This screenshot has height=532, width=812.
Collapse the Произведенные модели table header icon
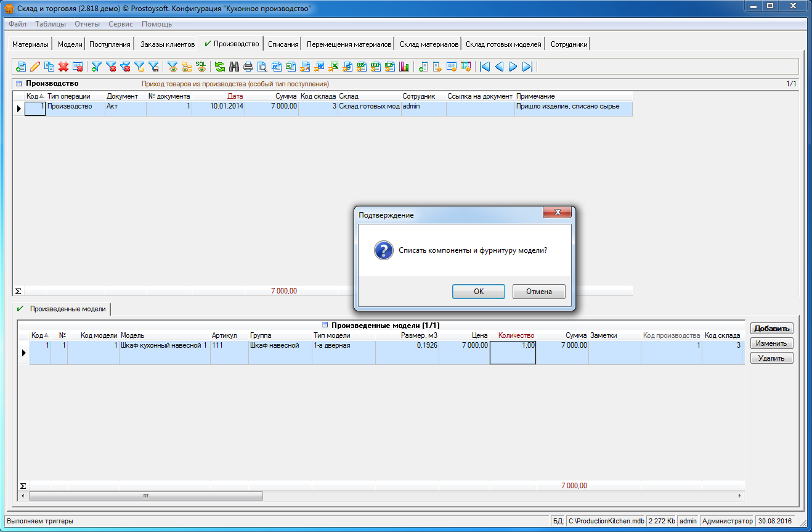(325, 325)
